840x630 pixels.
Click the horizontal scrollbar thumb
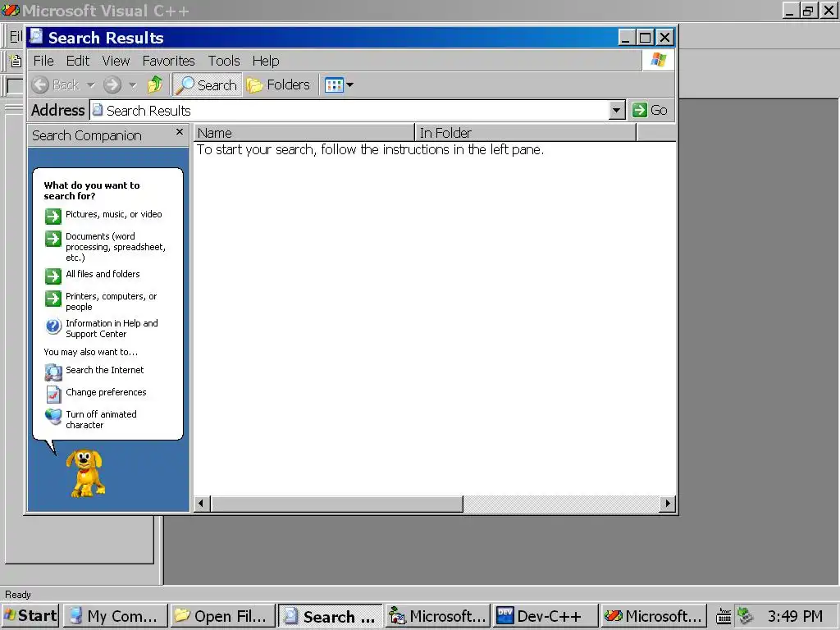(x=337, y=504)
